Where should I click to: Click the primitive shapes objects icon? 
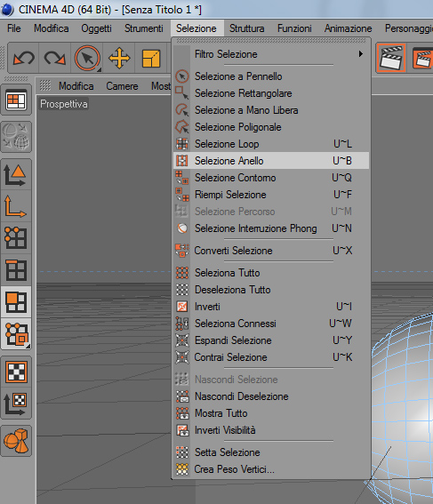tap(16, 441)
